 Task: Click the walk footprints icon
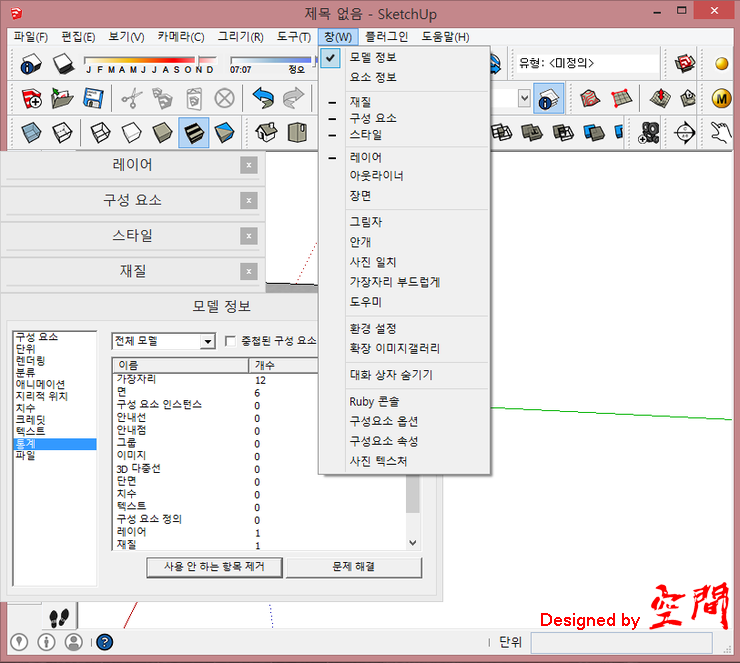coord(59,617)
